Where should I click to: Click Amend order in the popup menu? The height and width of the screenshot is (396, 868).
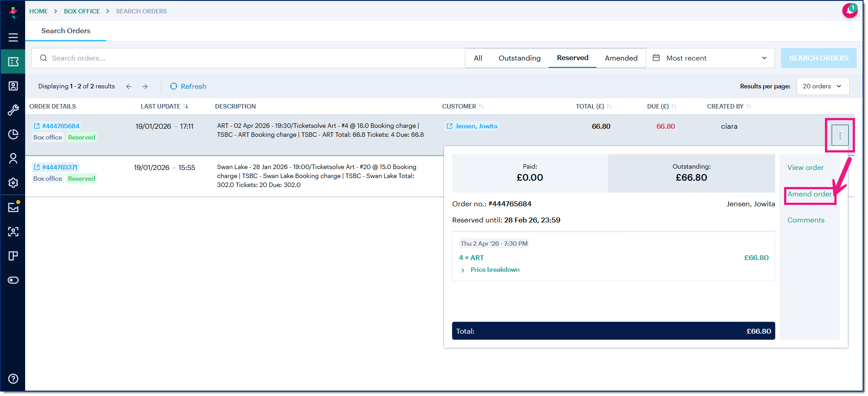(x=809, y=194)
